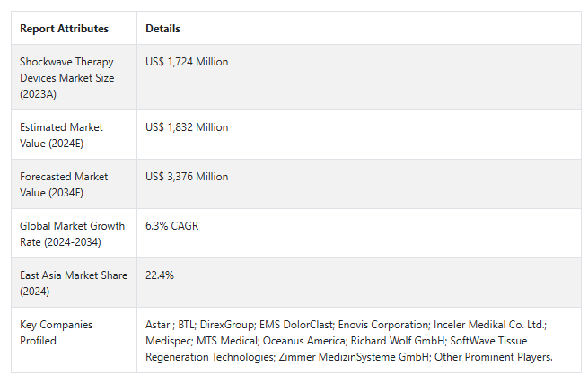Click the Other Prominent Players text
Screen dimensions: 588x375
pyautogui.click(x=493, y=357)
